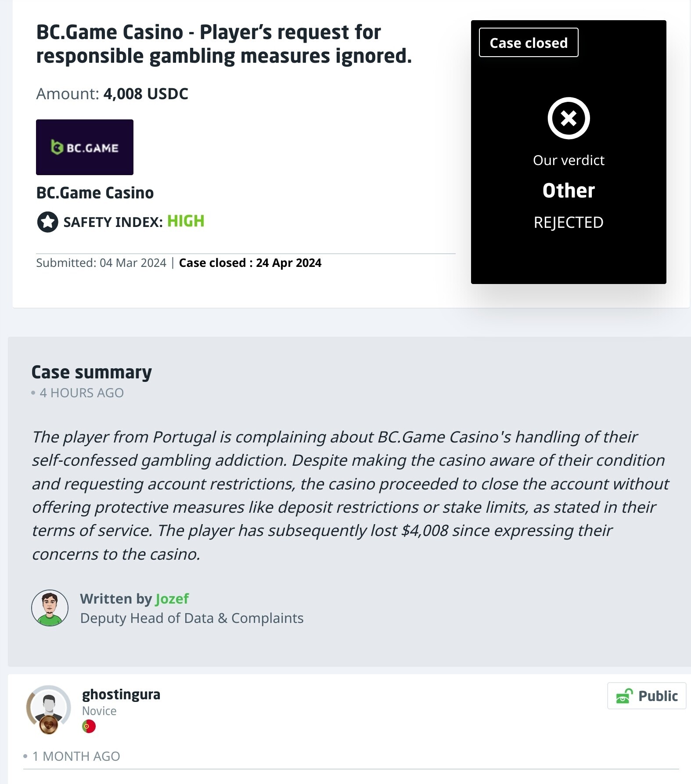691x784 pixels.
Task: Click ghostingura's user avatar
Action: pos(49,707)
